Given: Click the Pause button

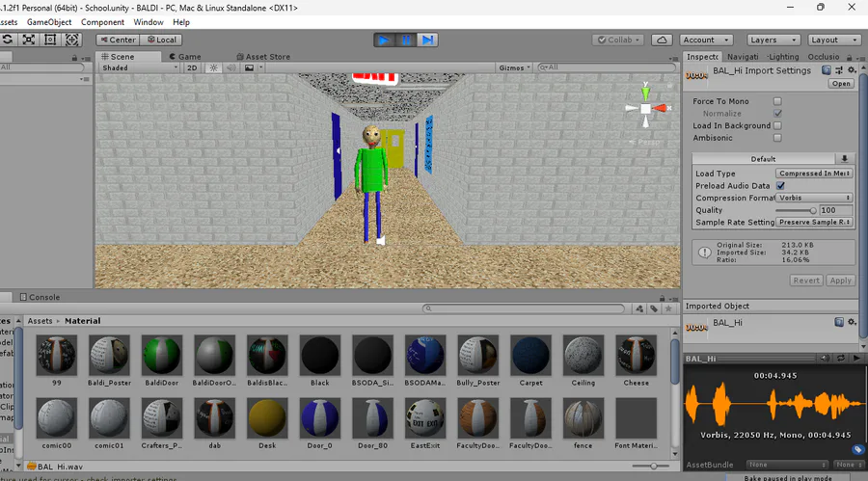Looking at the screenshot, I should 406,40.
